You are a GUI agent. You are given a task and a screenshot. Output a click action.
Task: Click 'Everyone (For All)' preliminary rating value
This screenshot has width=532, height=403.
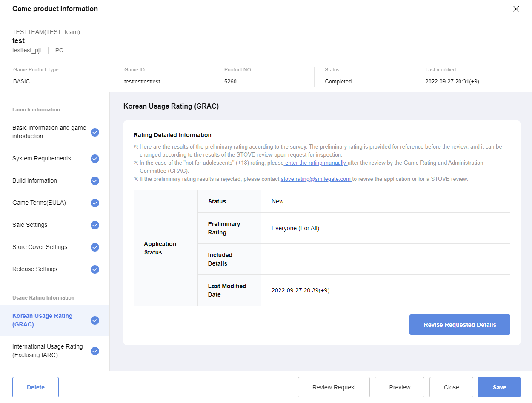295,228
